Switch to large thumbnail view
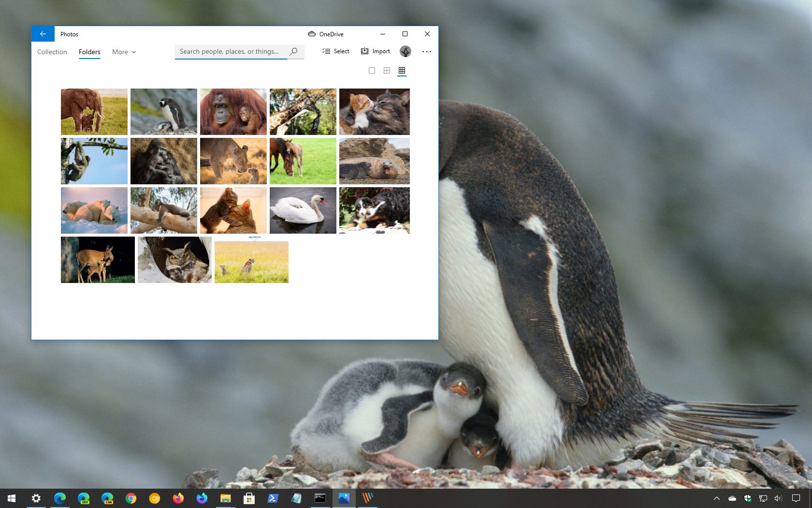 coord(371,70)
